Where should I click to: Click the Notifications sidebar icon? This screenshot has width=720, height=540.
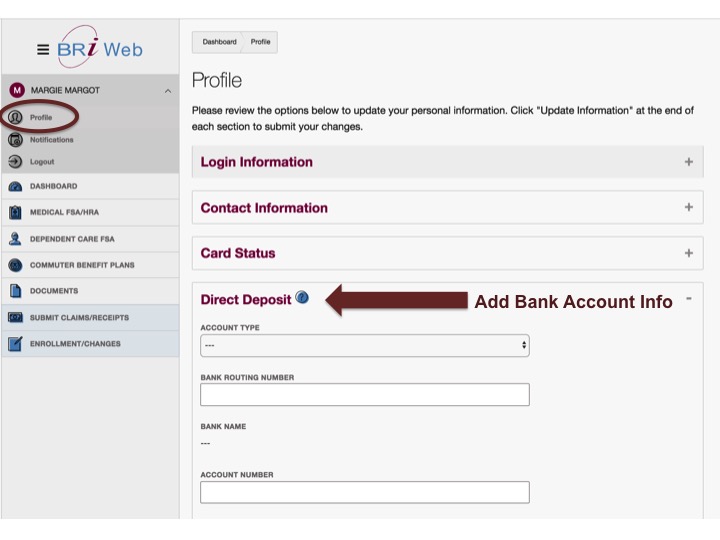15,140
